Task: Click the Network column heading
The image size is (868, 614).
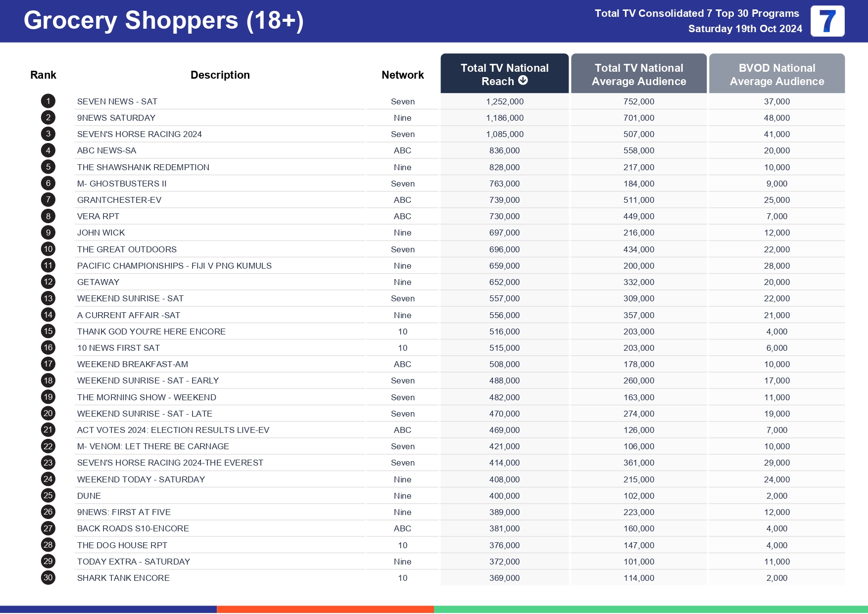Action: coord(402,75)
